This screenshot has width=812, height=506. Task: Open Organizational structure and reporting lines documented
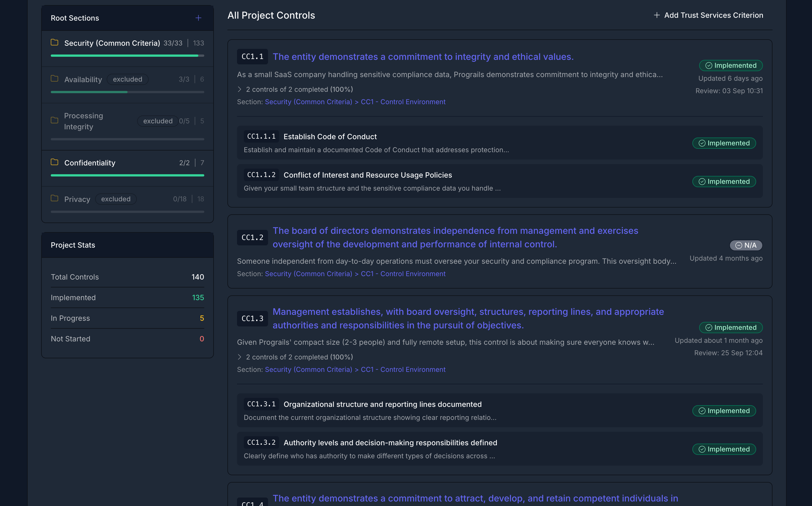pyautogui.click(x=382, y=404)
